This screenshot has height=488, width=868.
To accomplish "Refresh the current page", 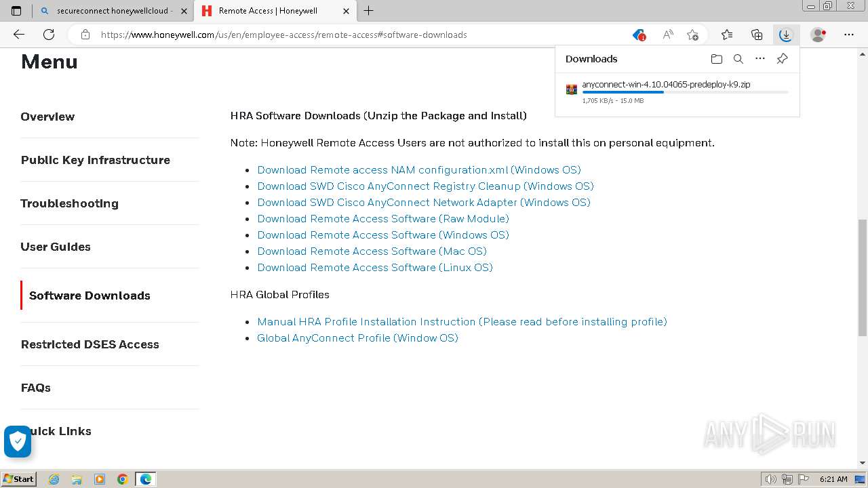I will (49, 35).
